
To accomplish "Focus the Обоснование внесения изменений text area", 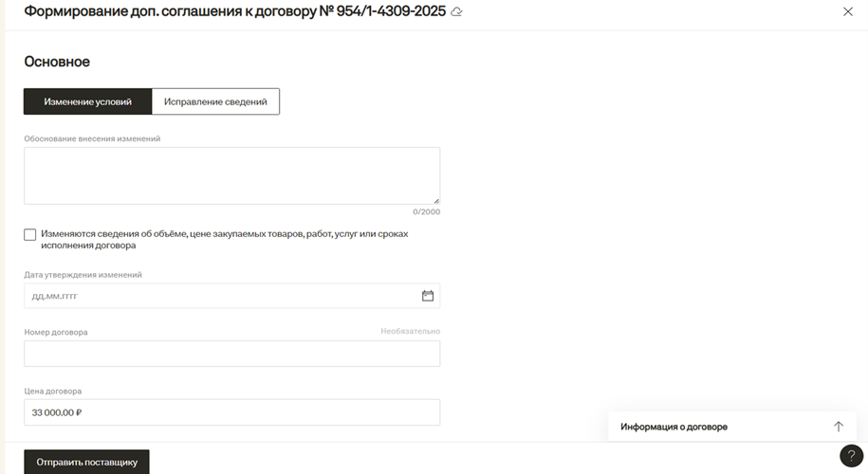I will (x=231, y=175).
